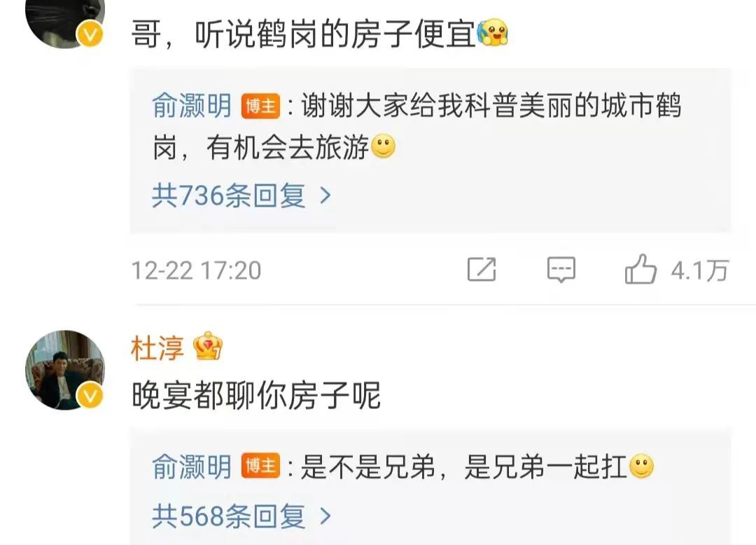Click the 12-22 17:20 timestamp
The width and height of the screenshot is (756, 545).
196,270
